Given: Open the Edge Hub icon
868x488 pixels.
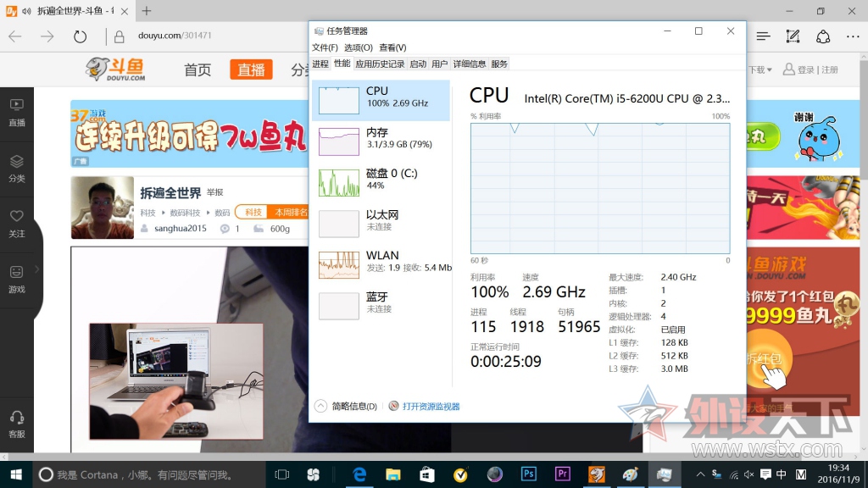Looking at the screenshot, I should click(764, 36).
